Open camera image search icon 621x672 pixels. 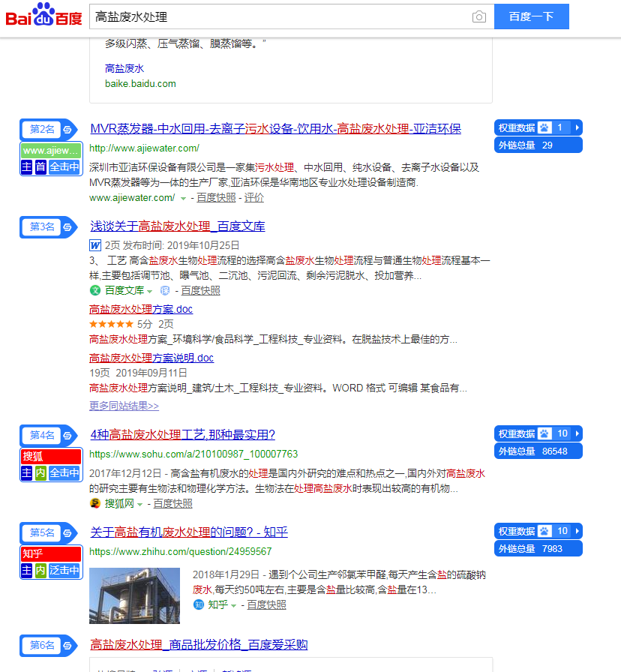click(478, 16)
